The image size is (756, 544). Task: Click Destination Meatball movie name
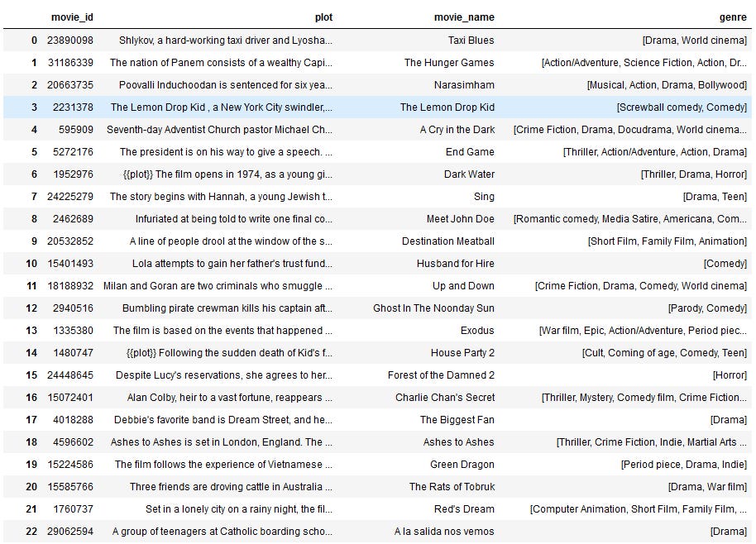tap(448, 241)
